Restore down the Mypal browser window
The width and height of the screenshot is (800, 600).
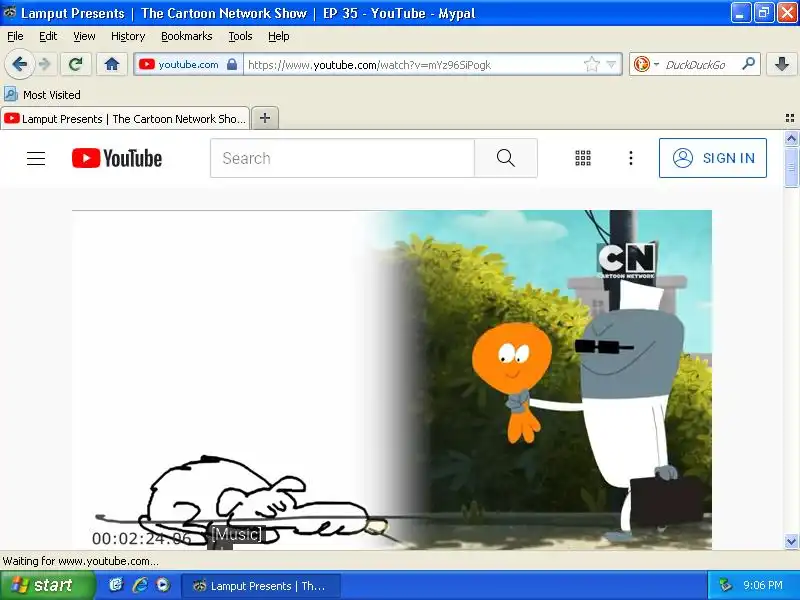click(764, 13)
